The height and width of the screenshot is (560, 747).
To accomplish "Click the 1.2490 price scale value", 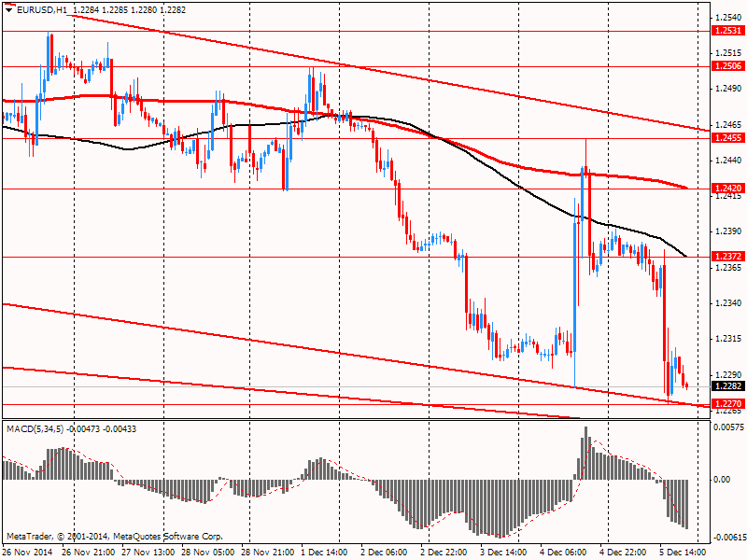I will pos(728,89).
